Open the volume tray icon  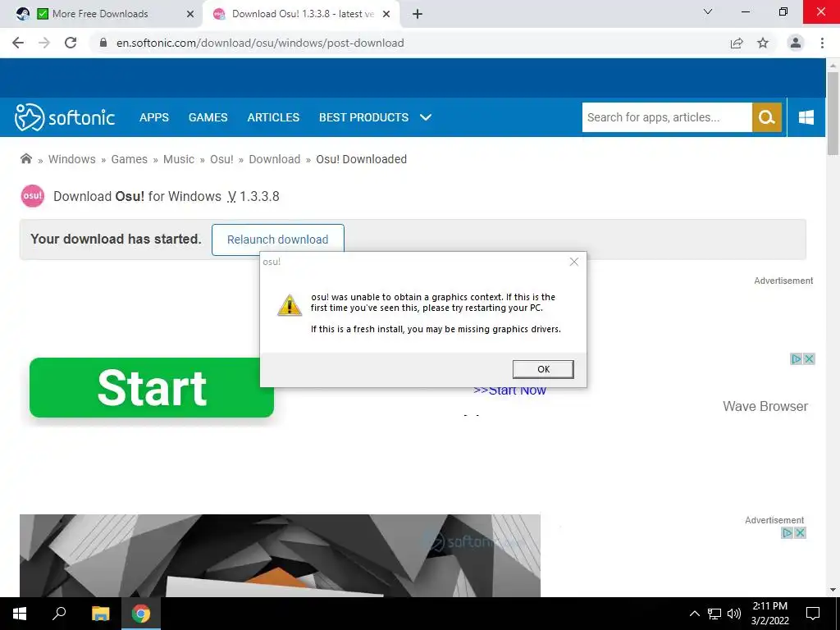coord(734,614)
